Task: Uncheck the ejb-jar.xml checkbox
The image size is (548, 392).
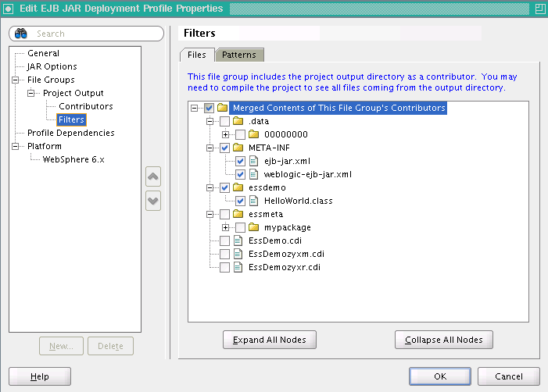Action: coord(241,161)
